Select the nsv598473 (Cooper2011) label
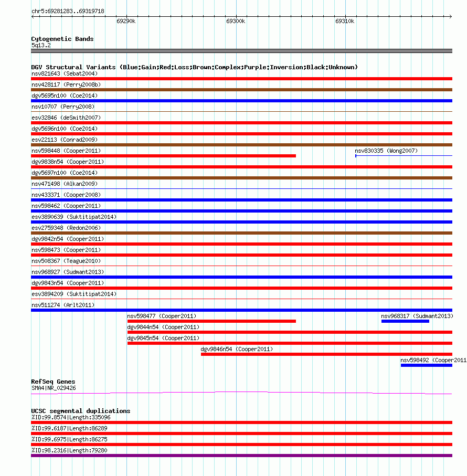 [66, 250]
